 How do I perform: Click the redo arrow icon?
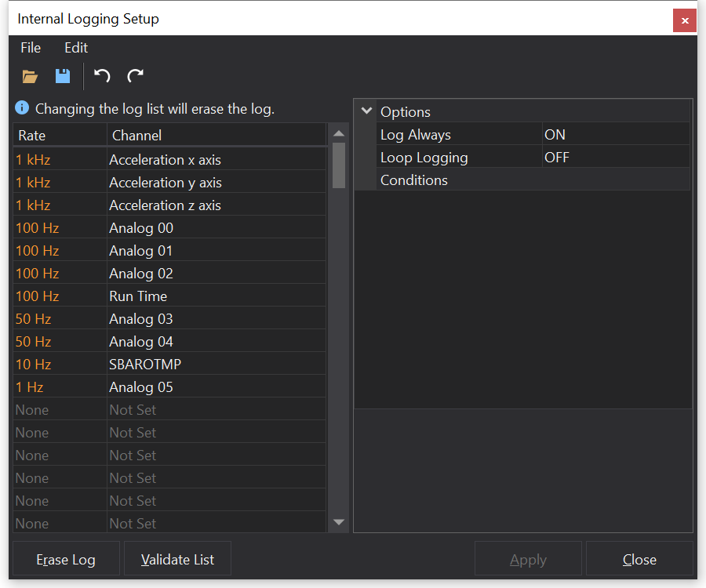(136, 76)
